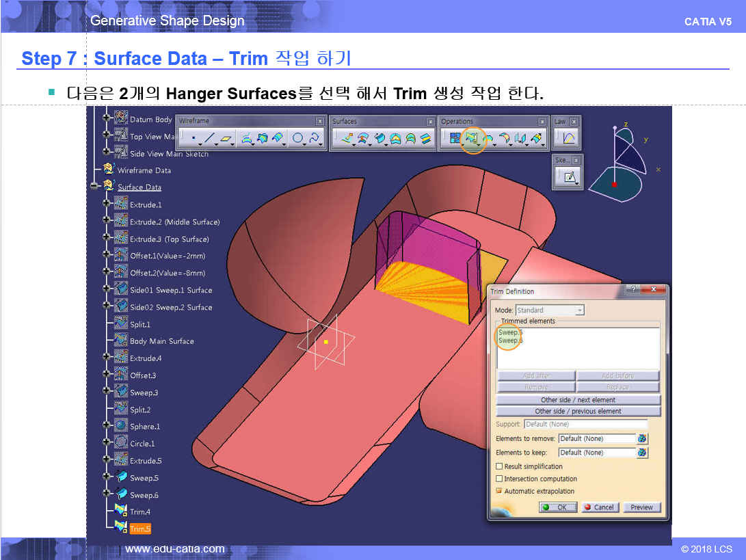Select the Line tool in Wireframe toolbar
This screenshot has width=746, height=560.
point(211,139)
